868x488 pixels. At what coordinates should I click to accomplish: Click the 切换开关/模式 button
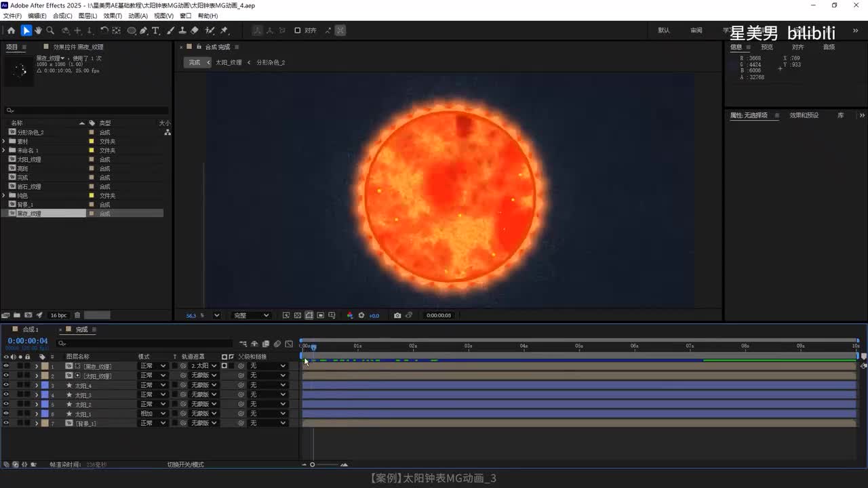185,464
